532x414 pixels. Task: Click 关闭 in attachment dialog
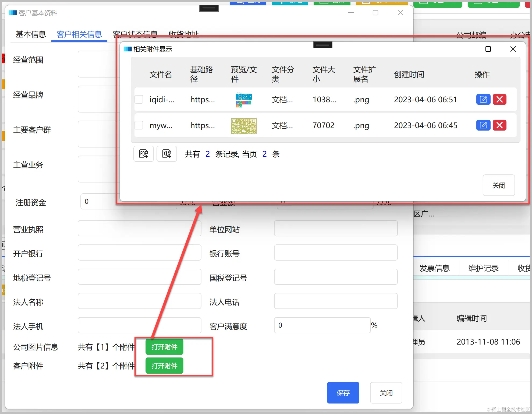[498, 185]
